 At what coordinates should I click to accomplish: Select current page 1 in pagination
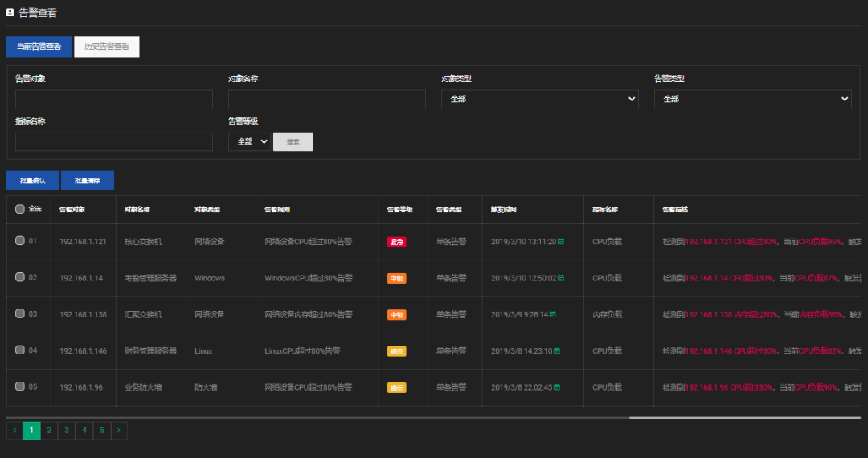point(31,431)
